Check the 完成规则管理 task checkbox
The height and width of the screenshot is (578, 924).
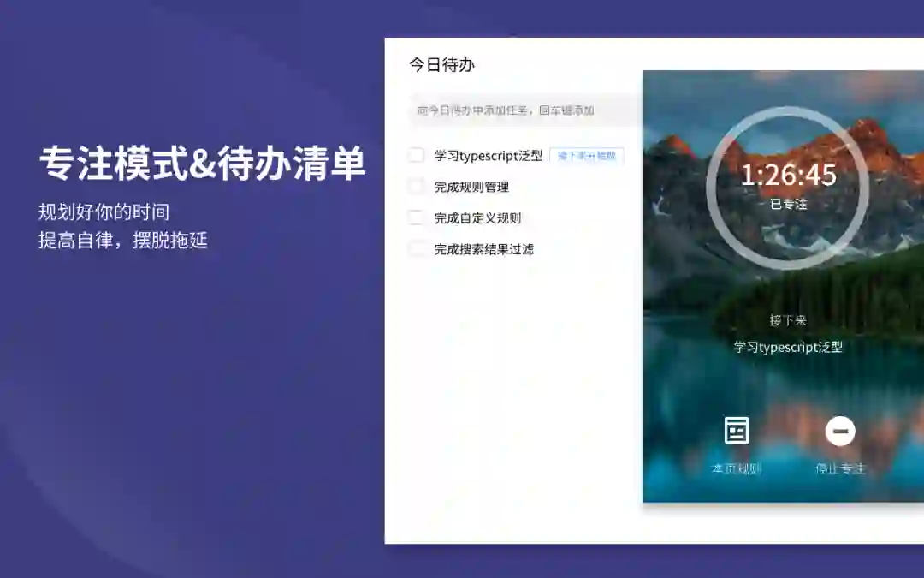pyautogui.click(x=416, y=187)
